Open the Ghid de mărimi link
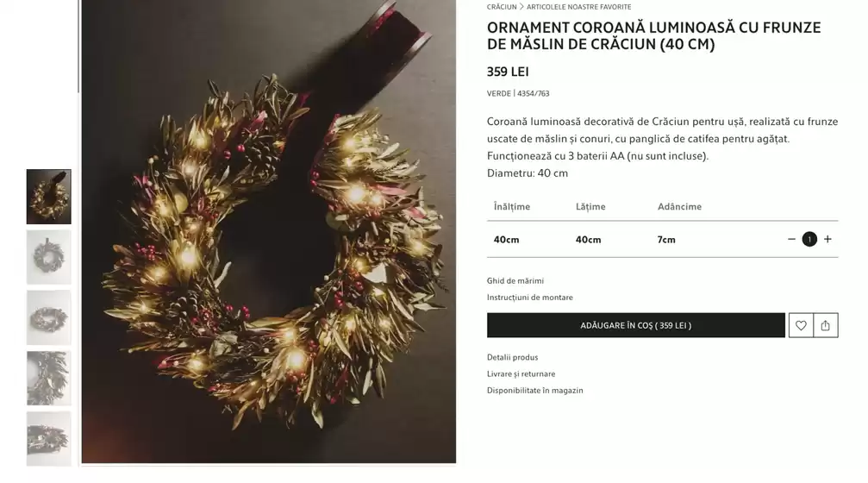The width and height of the screenshot is (868, 483). point(515,281)
